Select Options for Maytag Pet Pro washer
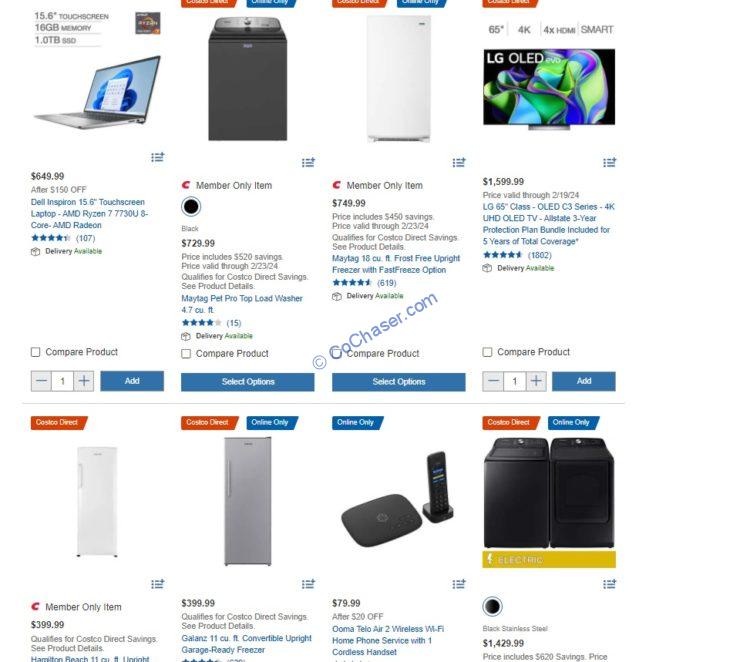The width and height of the screenshot is (750, 662). (248, 382)
